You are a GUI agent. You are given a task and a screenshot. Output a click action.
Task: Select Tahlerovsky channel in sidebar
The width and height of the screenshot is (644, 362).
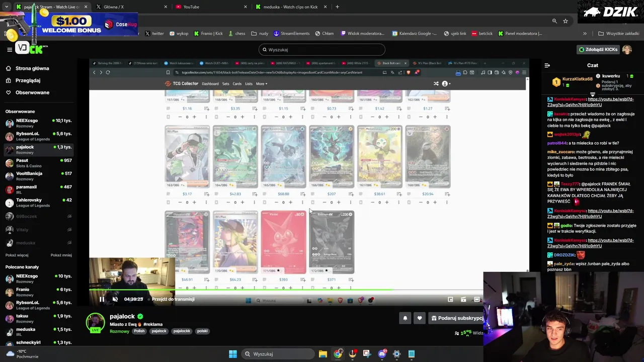(x=38, y=203)
